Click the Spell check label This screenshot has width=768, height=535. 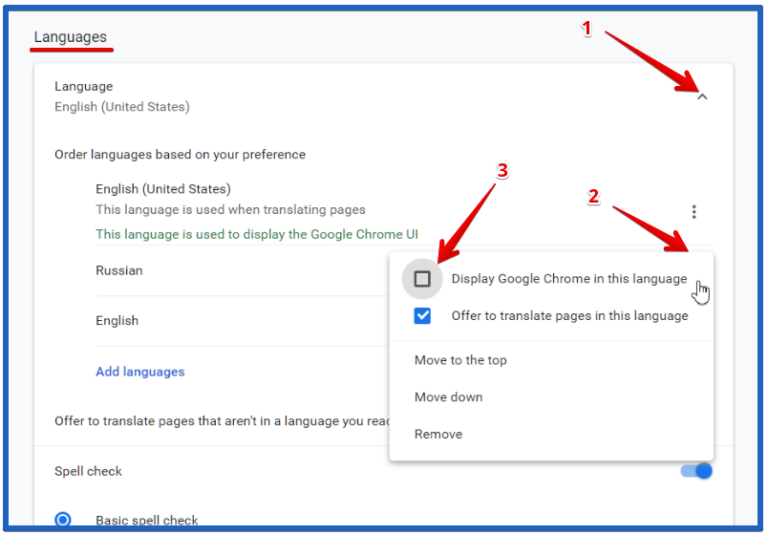(x=88, y=471)
